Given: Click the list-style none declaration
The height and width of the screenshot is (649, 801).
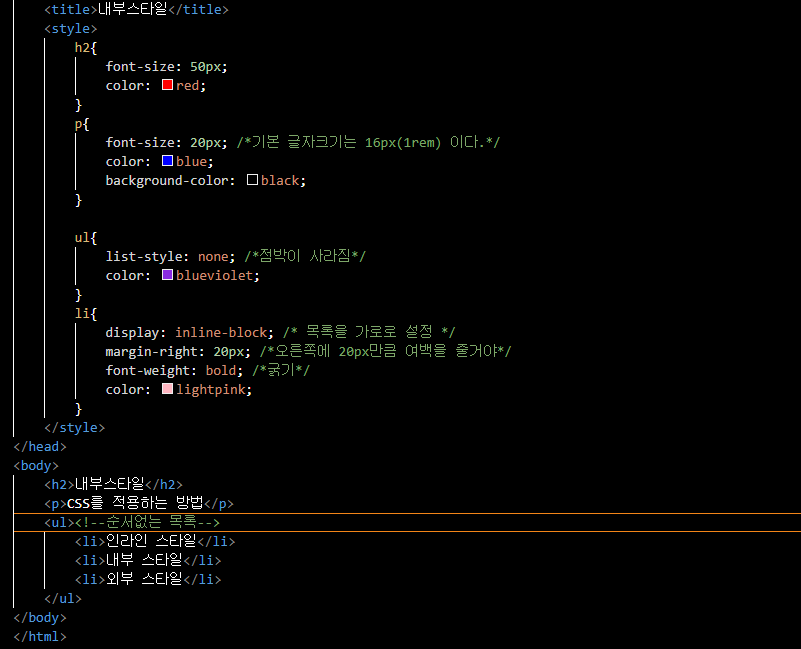Looking at the screenshot, I should (170, 257).
